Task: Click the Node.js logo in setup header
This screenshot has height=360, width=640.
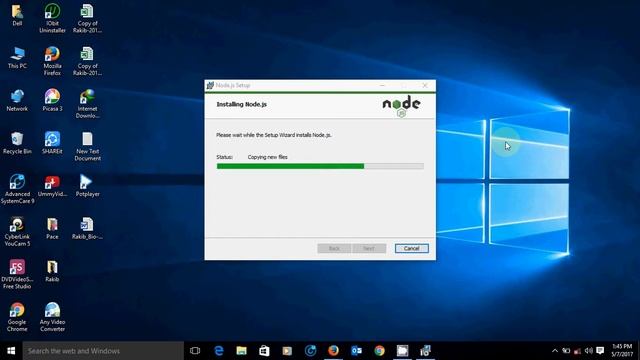Action: tap(401, 106)
